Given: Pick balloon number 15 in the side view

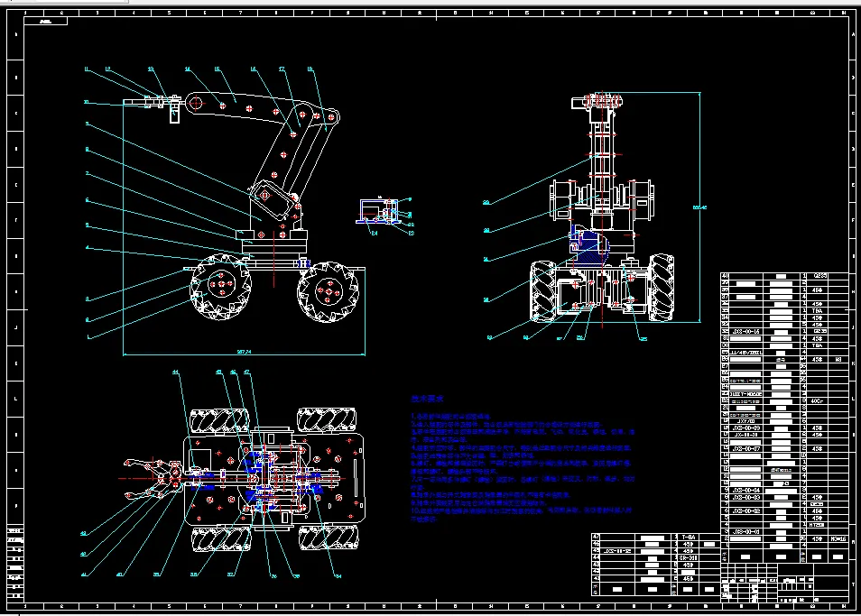Looking at the screenshot, I should click(218, 69).
